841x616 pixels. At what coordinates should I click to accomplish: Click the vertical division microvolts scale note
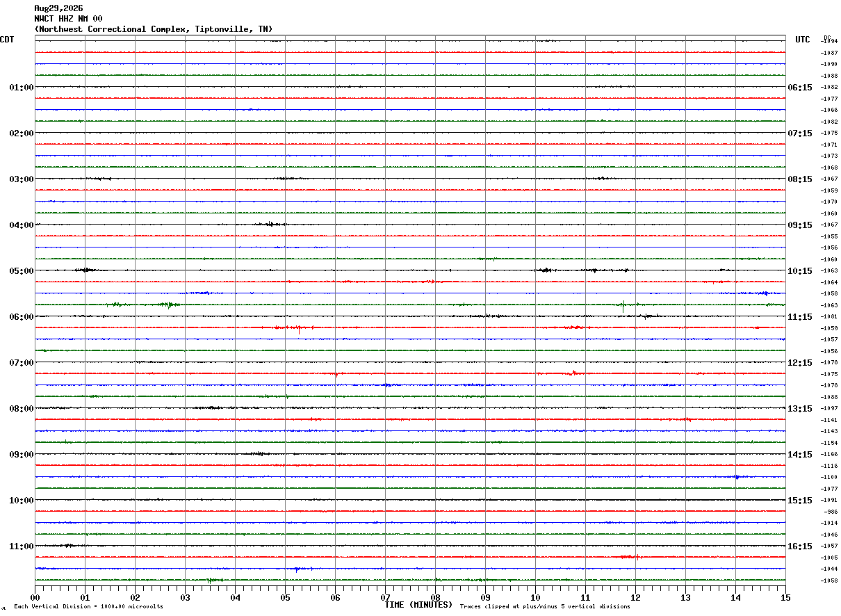pos(88,607)
